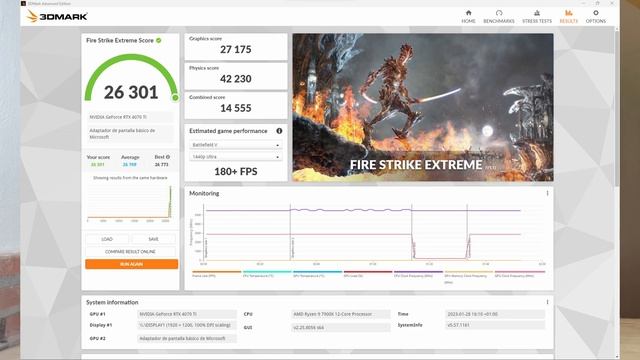Click the 26 301 overall score
The height and width of the screenshot is (360, 640).
[x=131, y=92]
